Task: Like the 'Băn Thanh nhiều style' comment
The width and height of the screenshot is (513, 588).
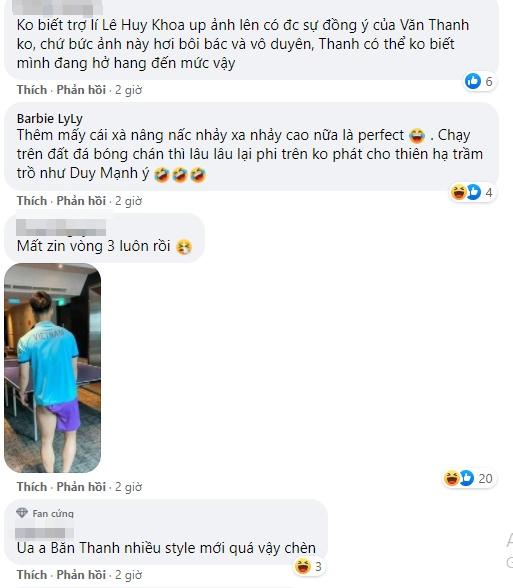Action: pos(32,575)
